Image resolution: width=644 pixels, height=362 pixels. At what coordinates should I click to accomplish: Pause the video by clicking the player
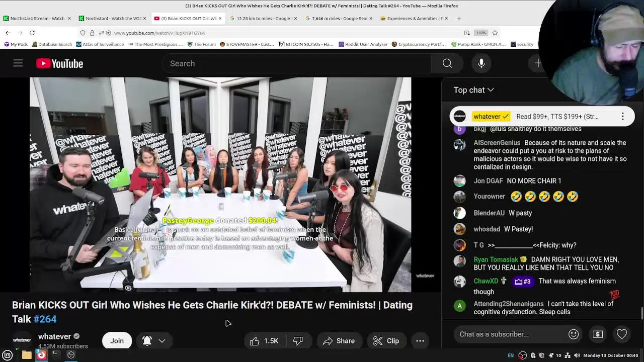click(220, 184)
